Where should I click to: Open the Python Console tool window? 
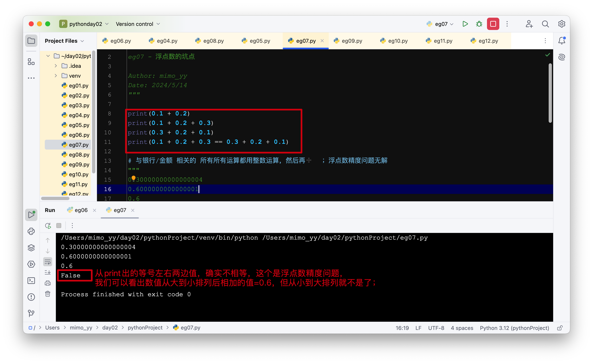click(31, 231)
